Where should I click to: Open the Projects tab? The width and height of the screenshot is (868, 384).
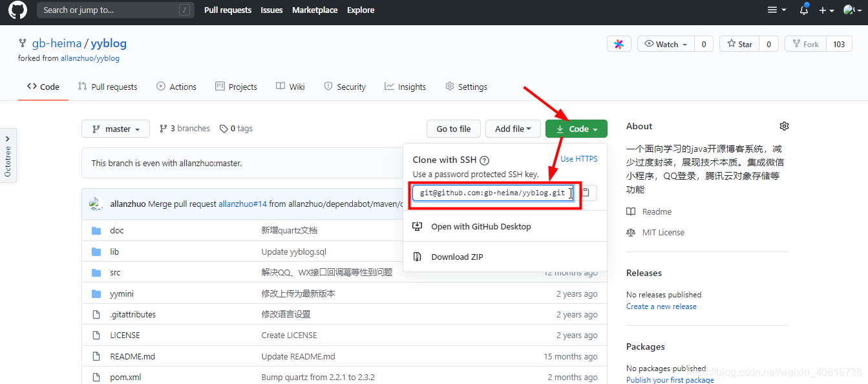[x=236, y=87]
